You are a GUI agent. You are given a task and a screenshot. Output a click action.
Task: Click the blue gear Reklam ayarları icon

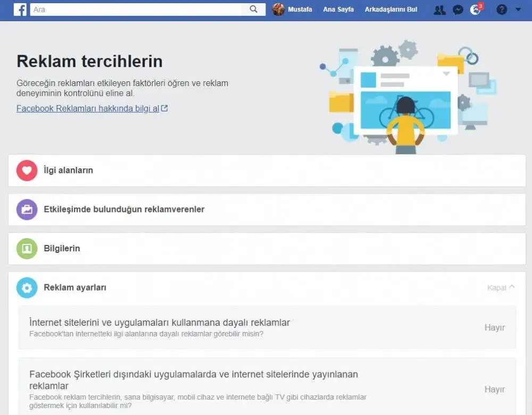(27, 287)
